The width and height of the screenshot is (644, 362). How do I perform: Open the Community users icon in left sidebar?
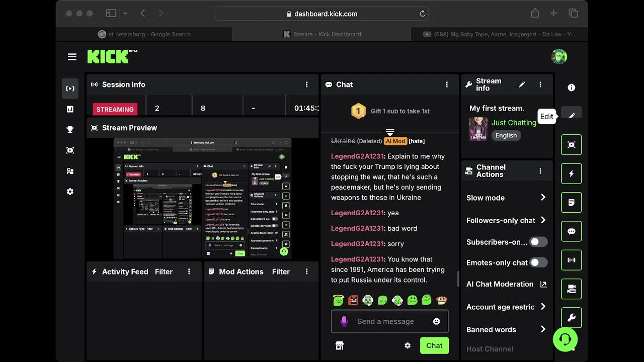coord(70,171)
